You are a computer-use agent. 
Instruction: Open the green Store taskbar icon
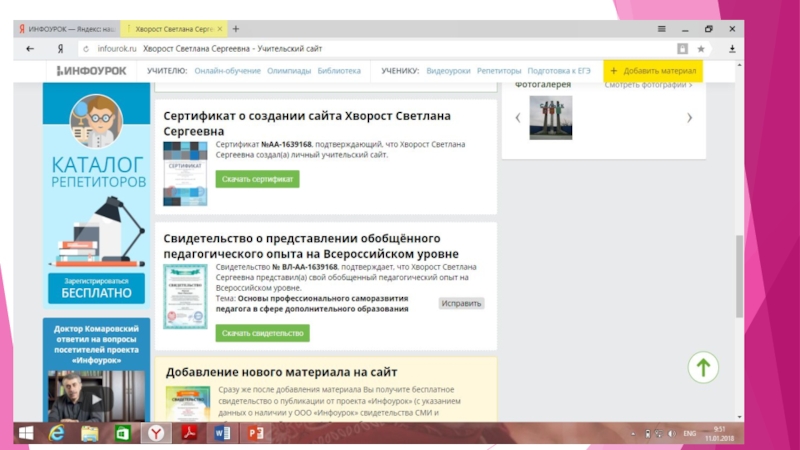click(x=122, y=433)
